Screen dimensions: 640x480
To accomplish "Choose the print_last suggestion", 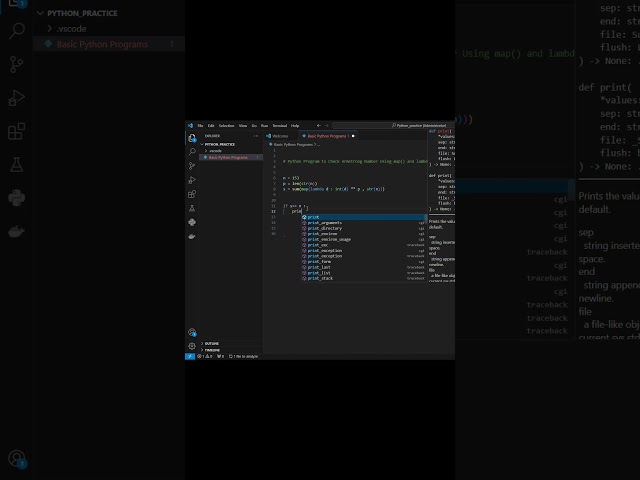I will point(363,267).
